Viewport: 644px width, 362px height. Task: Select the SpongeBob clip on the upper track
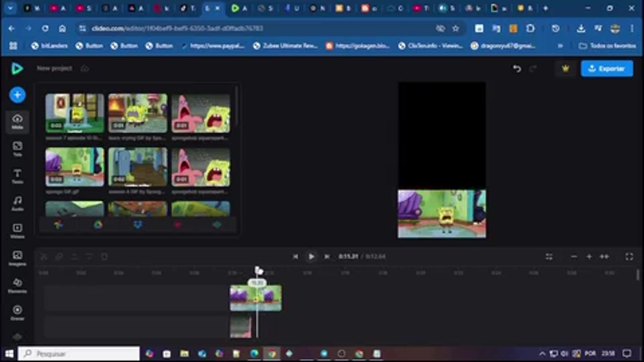[x=256, y=298]
